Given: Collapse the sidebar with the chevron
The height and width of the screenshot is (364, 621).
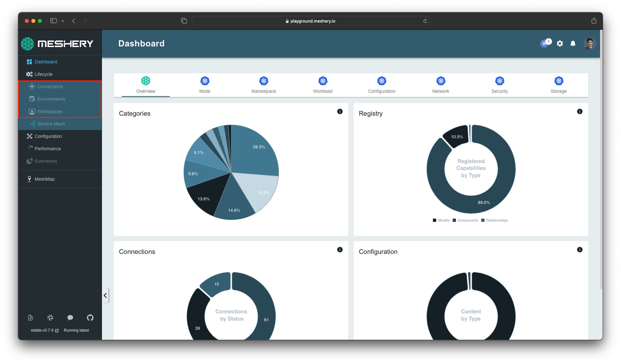Looking at the screenshot, I should [105, 295].
